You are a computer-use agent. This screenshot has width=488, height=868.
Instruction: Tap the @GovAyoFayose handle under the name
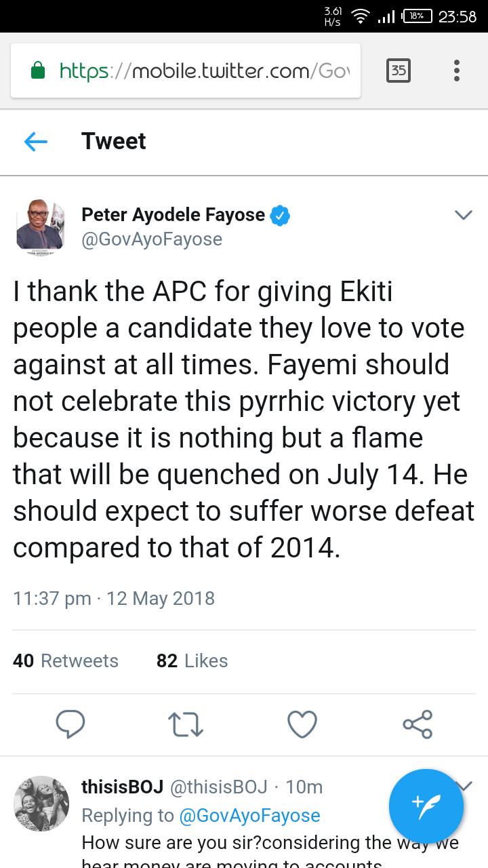click(x=152, y=239)
